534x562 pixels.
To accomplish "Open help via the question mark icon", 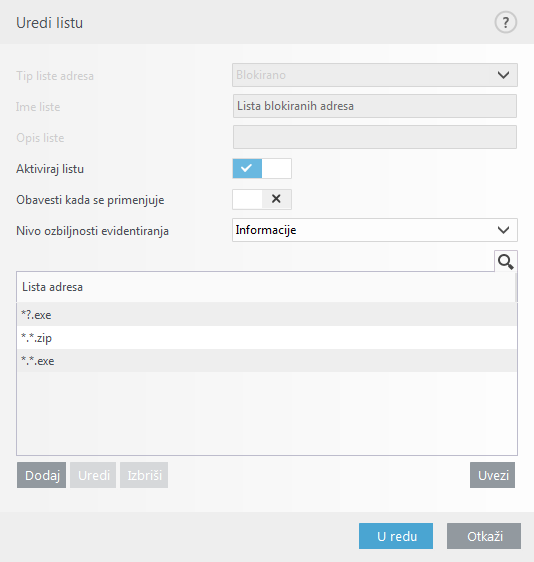I will click(x=505, y=22).
